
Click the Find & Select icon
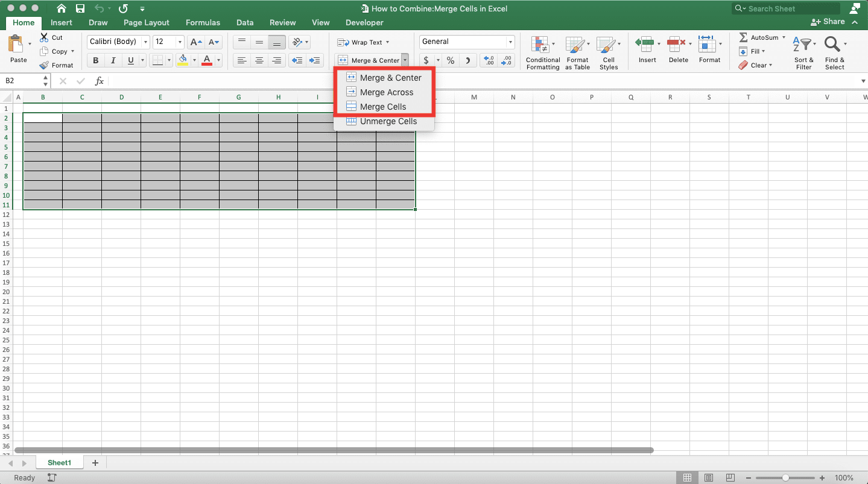pyautogui.click(x=834, y=51)
